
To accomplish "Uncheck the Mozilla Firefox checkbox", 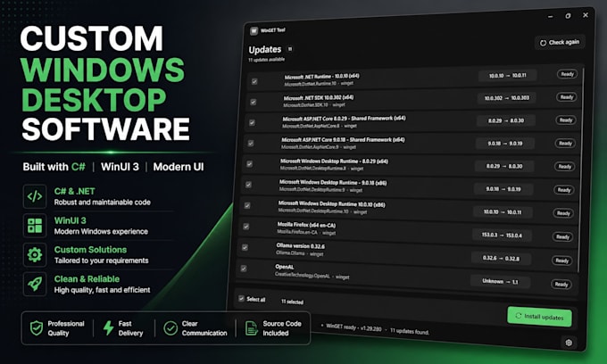I will click(x=246, y=227).
